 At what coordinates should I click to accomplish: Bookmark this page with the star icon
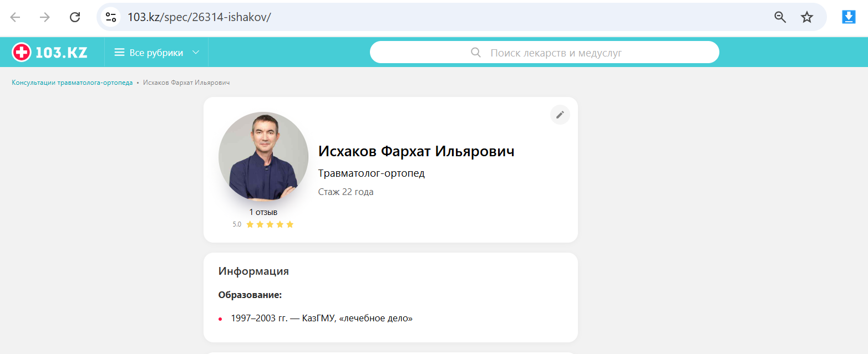click(x=807, y=17)
